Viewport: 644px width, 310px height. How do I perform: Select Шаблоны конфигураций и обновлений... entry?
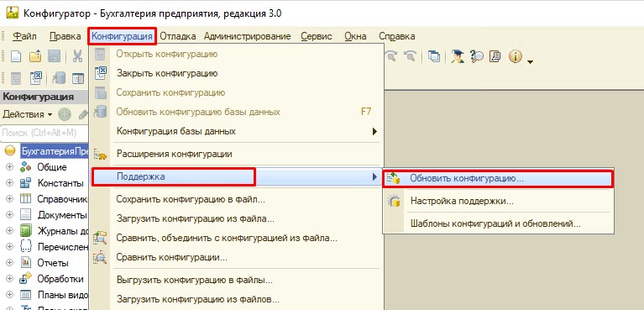coord(498,223)
